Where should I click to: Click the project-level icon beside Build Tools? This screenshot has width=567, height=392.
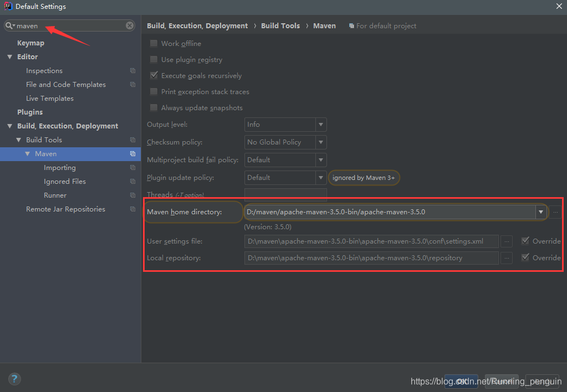[132, 140]
